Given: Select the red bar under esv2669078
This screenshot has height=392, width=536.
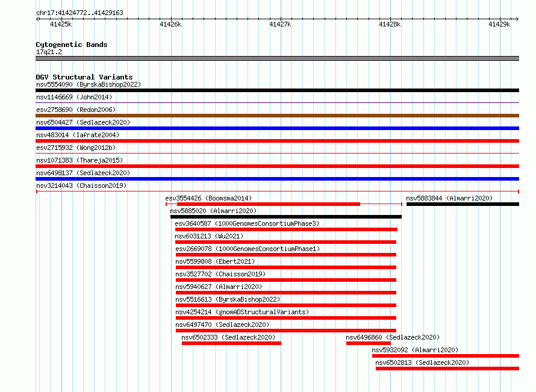Looking at the screenshot, I should [x=286, y=255].
